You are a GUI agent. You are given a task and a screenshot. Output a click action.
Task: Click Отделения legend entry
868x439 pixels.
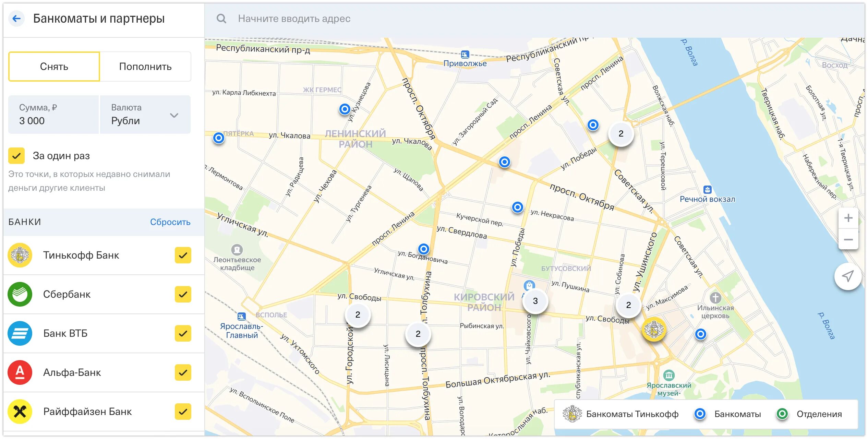tap(809, 414)
